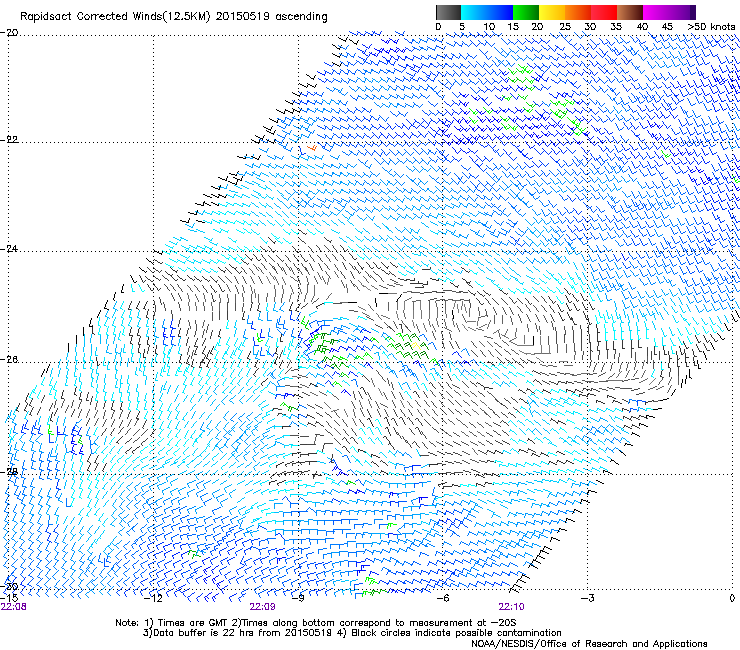Click the NOAA/NESDIS credit text

click(x=589, y=643)
